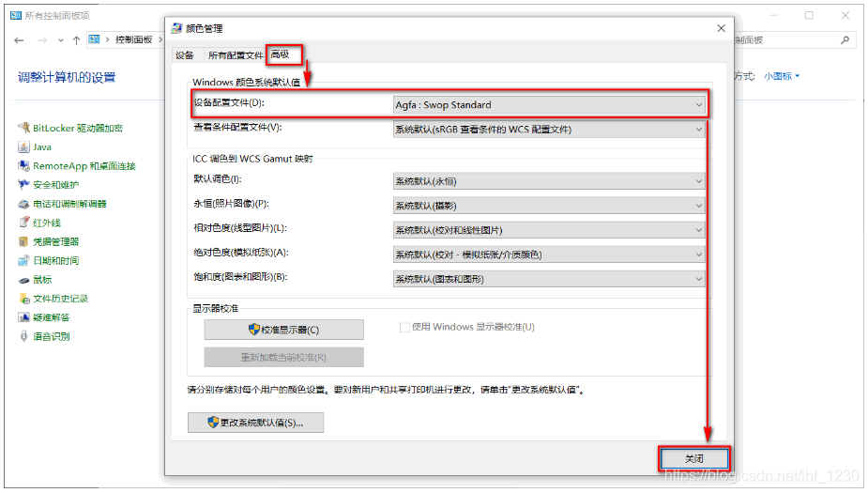Open the Java link in Control Panel
868x493 pixels.
(42, 146)
